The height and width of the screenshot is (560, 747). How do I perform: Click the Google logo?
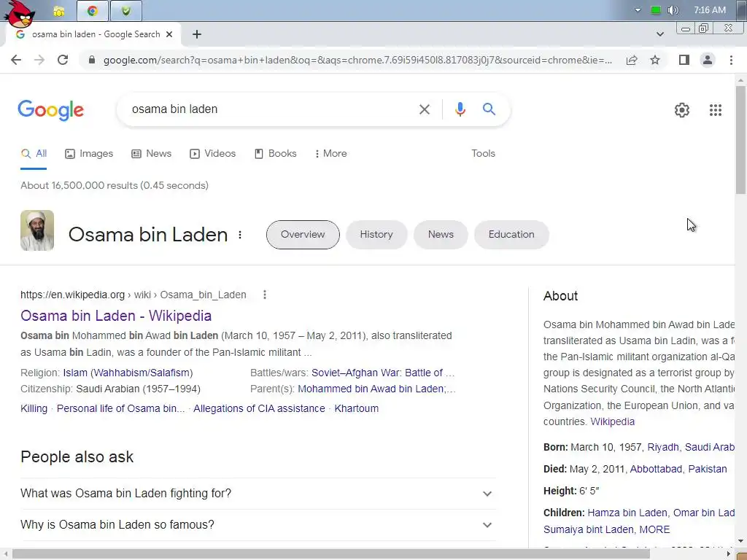tap(51, 110)
